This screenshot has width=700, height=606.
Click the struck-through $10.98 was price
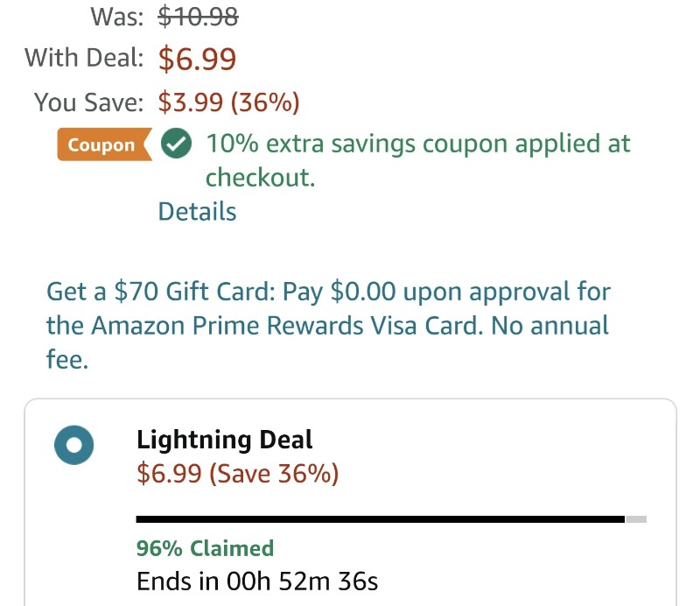coord(199,18)
